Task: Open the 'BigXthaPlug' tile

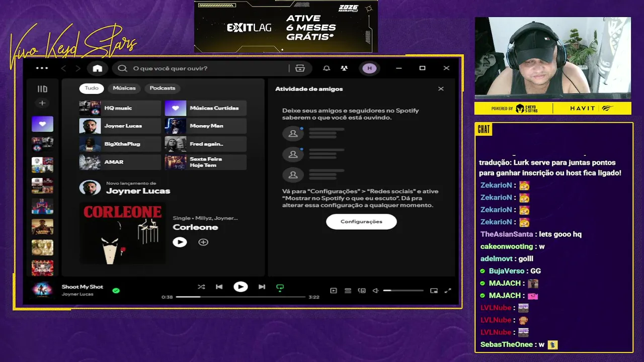Action: (120, 144)
